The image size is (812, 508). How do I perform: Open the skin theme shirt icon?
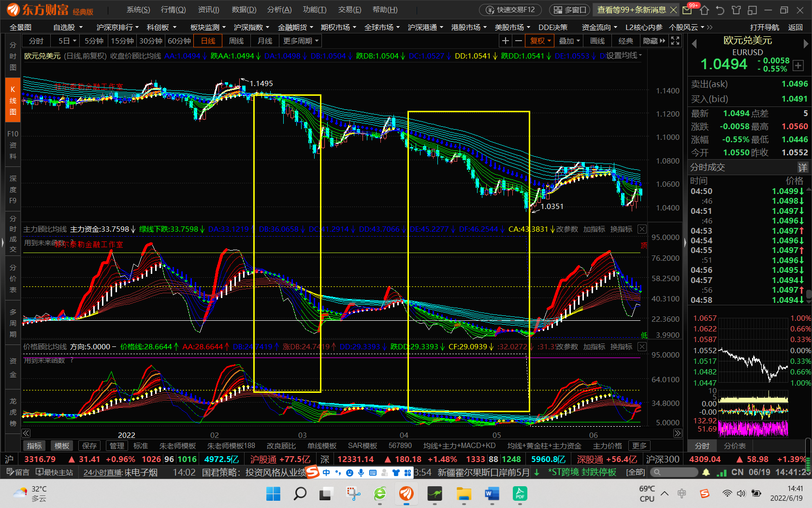pos(736,10)
